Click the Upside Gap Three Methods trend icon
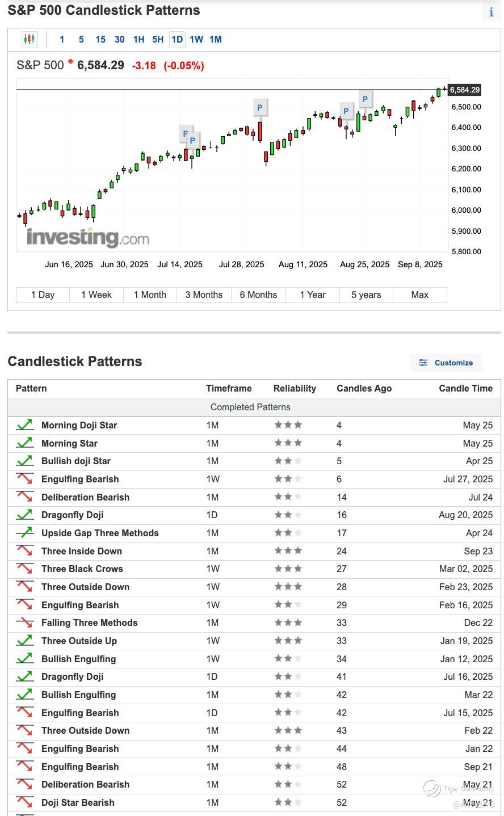Image resolution: width=504 pixels, height=816 pixels. [x=24, y=533]
